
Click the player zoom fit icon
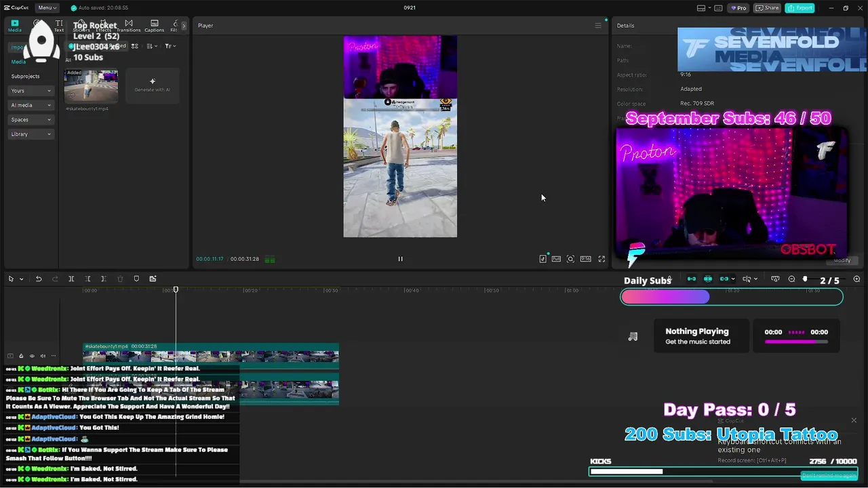pos(570,259)
